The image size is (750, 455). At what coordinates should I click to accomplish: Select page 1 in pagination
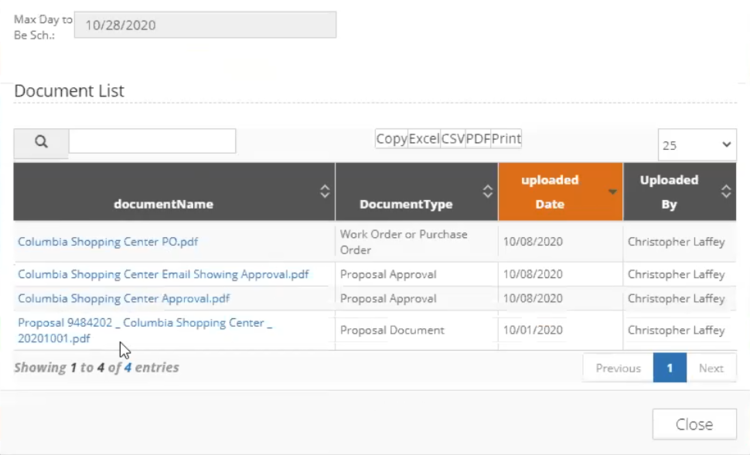click(670, 368)
